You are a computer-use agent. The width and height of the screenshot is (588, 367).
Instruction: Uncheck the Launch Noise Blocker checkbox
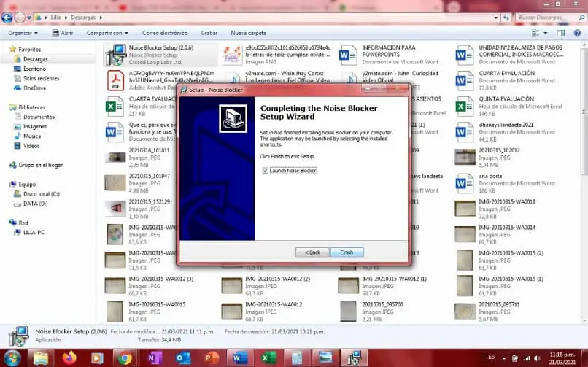(x=265, y=171)
